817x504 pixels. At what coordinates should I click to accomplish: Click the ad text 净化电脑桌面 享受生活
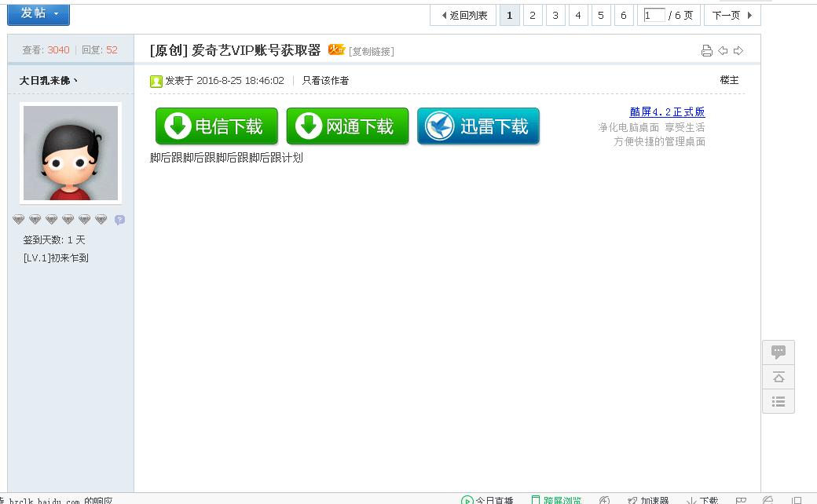[x=651, y=127]
